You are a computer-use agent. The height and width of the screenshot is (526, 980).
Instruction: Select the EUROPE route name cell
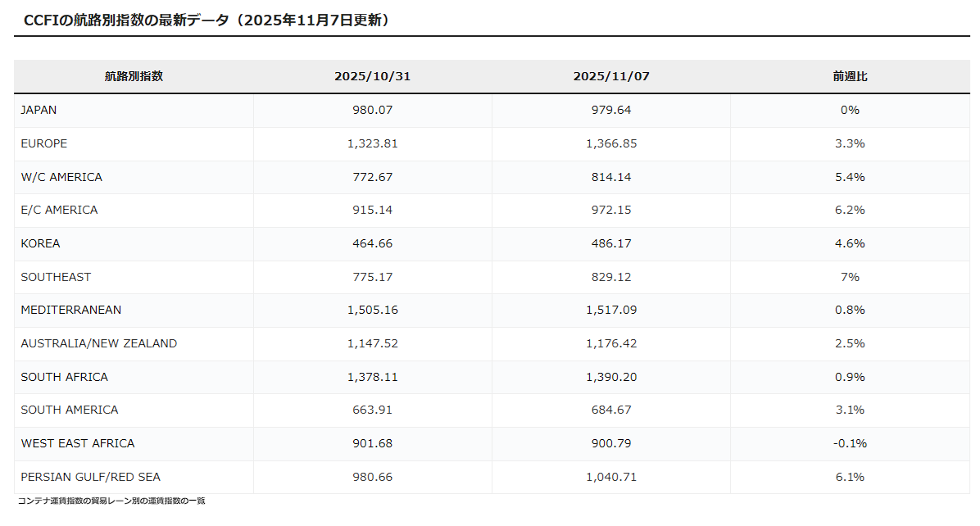(44, 143)
